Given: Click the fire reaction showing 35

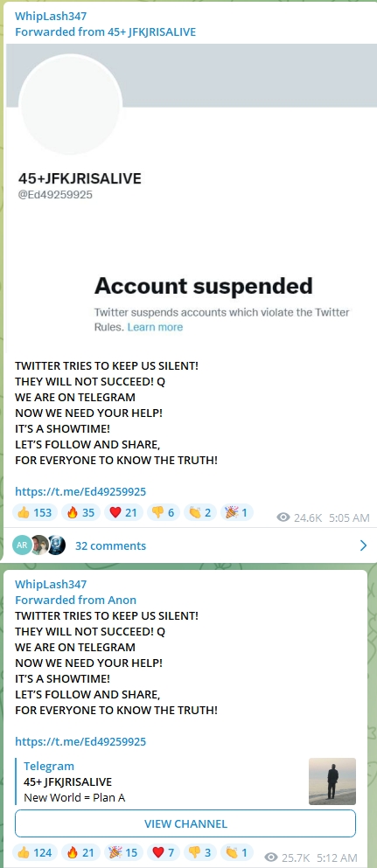Looking at the screenshot, I should (x=80, y=512).
